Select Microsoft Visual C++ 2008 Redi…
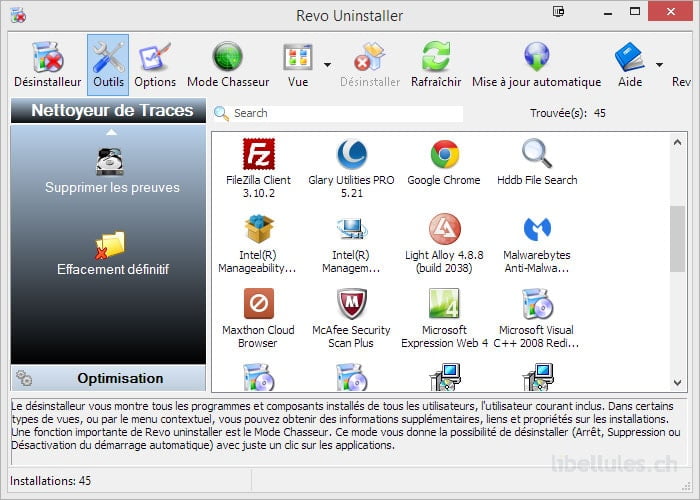Screen dimensions: 700x500 coord(537,318)
